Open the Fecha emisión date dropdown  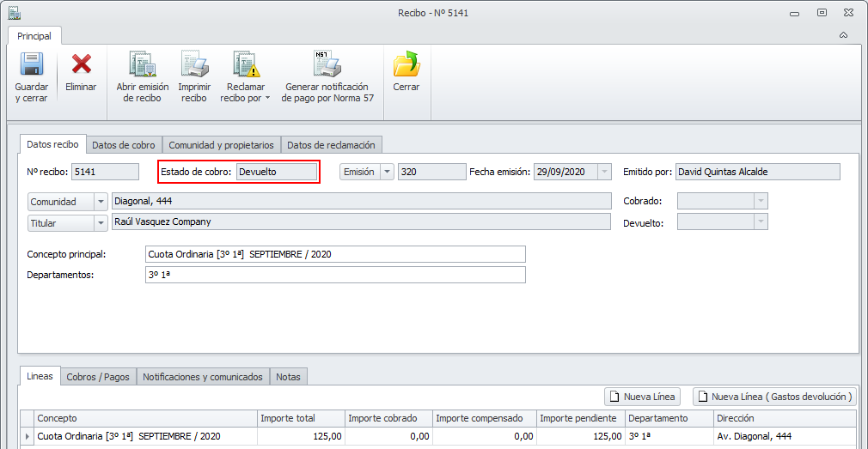click(604, 172)
